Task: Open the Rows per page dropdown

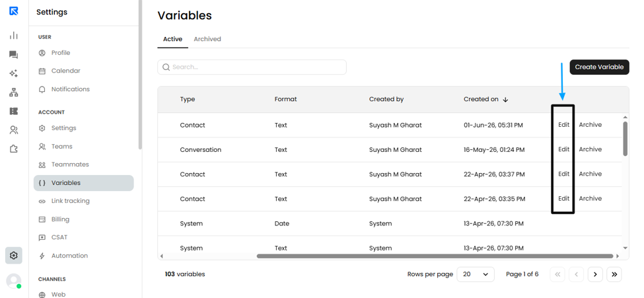Action: tap(476, 274)
